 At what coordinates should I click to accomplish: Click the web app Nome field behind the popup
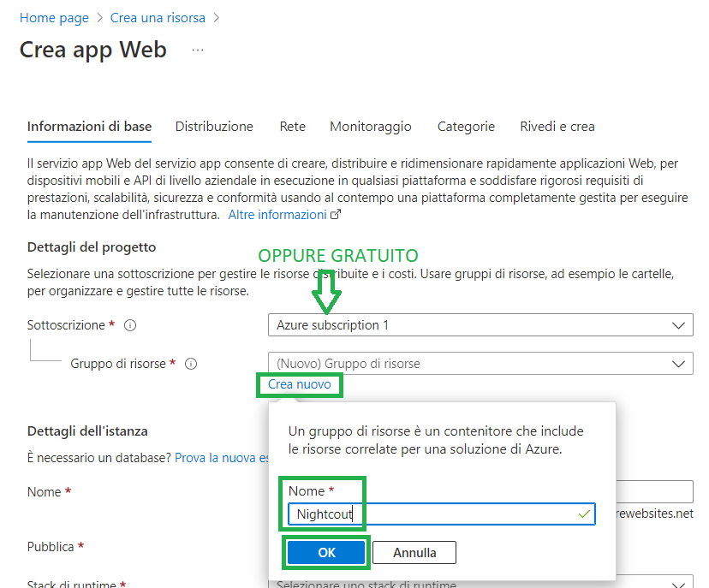654,492
